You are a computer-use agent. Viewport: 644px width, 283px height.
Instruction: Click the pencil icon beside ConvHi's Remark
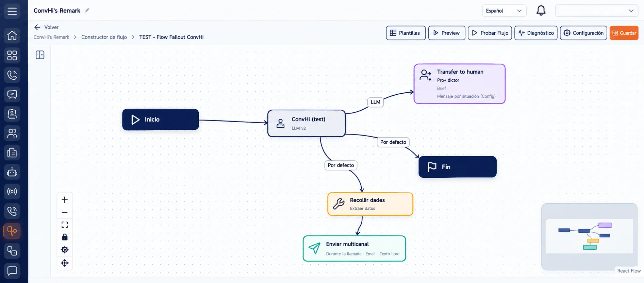[87, 10]
